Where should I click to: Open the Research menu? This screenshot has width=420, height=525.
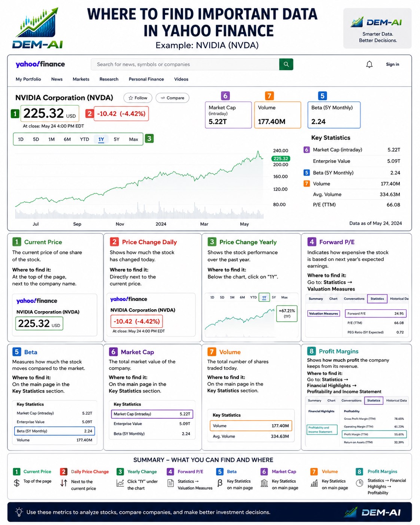tap(109, 79)
